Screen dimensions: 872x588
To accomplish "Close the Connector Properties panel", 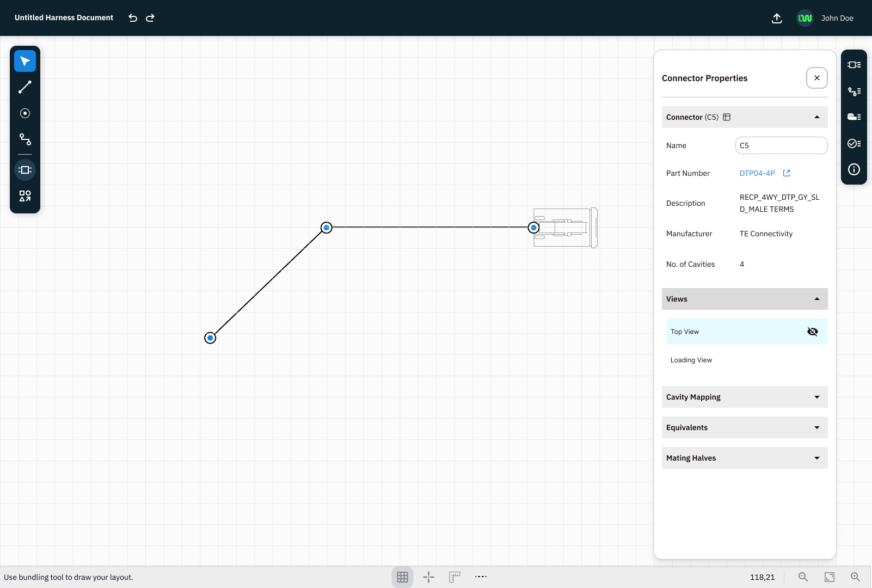I will tap(817, 78).
